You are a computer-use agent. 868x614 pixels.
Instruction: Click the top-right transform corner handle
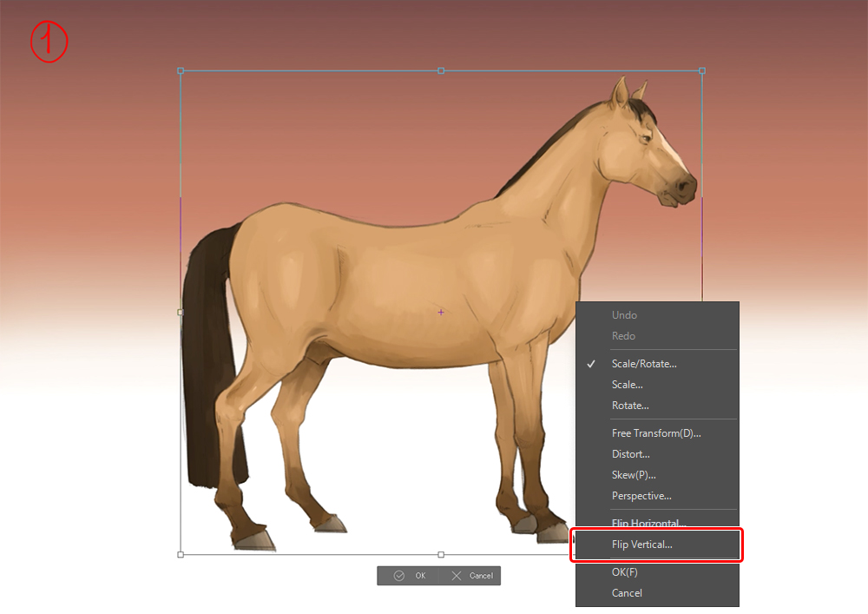701,70
